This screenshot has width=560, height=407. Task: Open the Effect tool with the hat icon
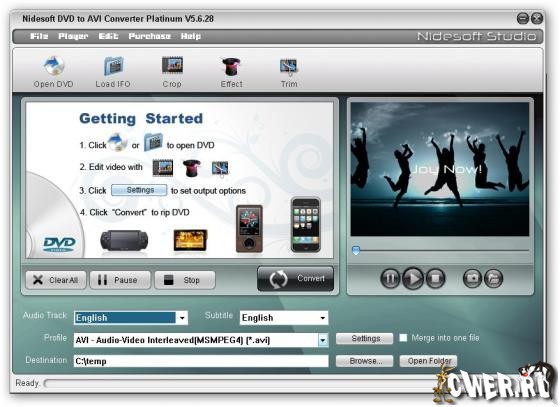point(231,72)
